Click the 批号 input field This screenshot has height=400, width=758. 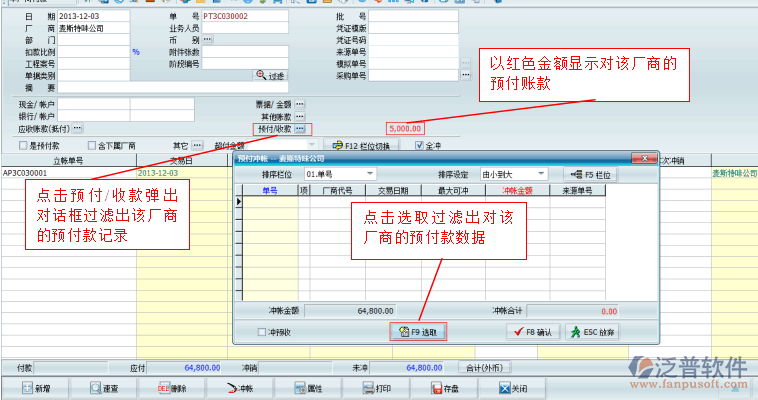413,16
